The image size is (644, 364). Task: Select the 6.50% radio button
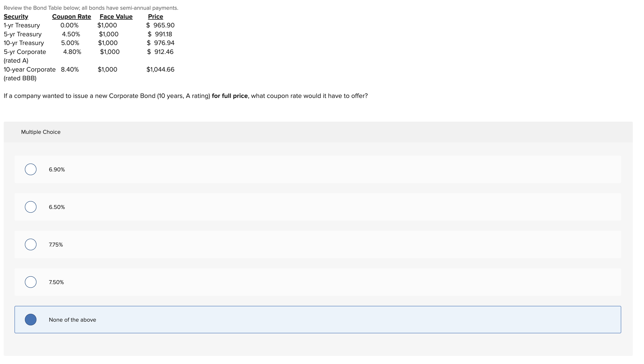click(x=30, y=207)
